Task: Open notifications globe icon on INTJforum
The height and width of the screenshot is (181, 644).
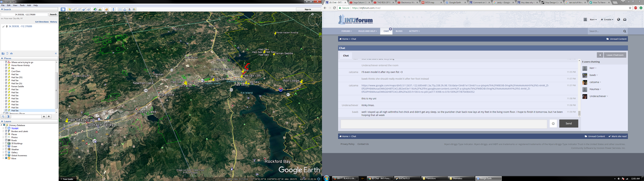Action: coord(619,19)
